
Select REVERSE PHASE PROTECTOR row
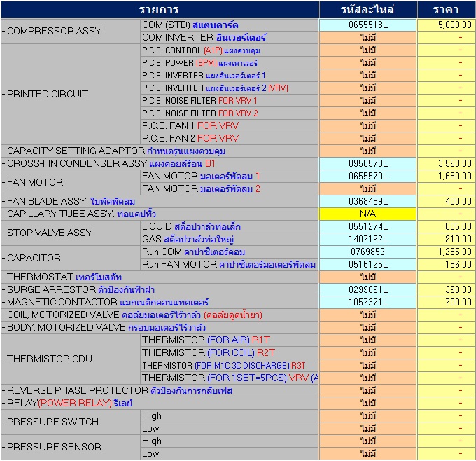(x=160, y=391)
